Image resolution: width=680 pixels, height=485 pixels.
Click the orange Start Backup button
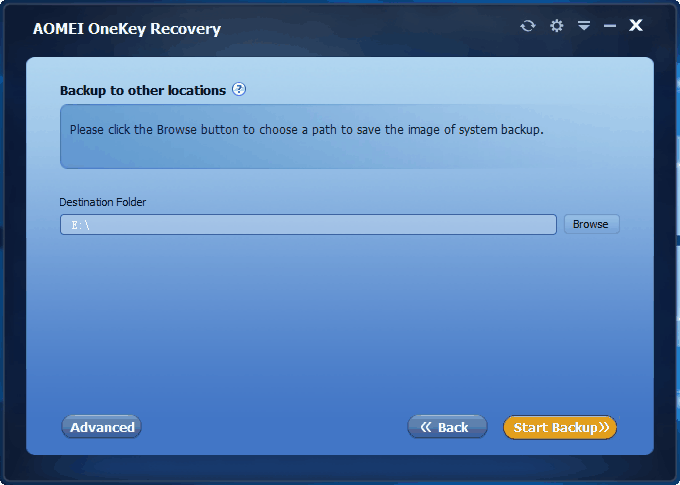[x=560, y=427]
